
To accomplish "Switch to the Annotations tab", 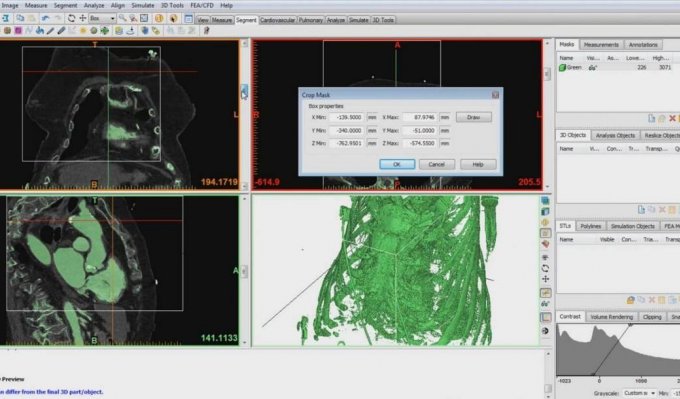I will tap(643, 45).
